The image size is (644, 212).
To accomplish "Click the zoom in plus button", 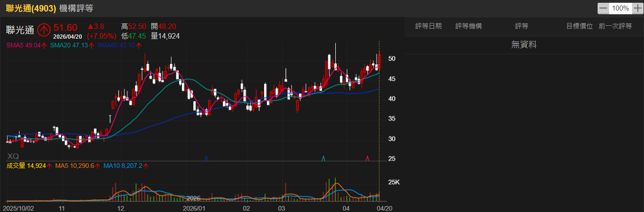I will 638,8.
